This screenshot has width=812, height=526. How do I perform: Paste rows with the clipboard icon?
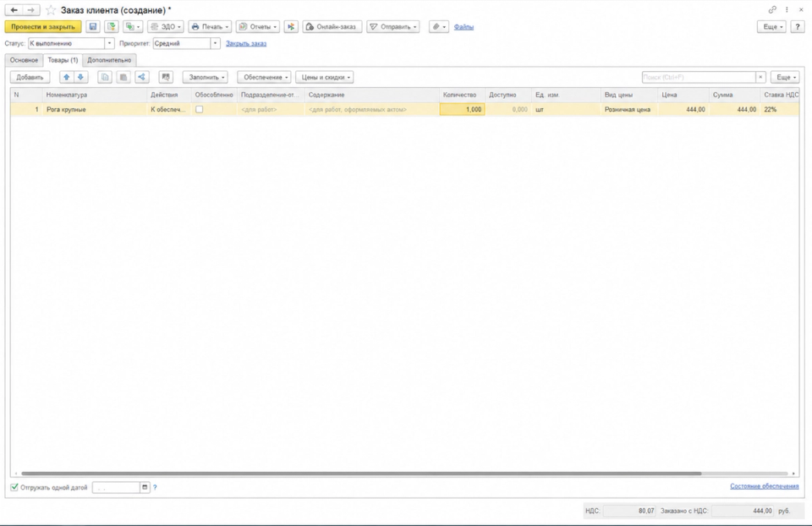[x=123, y=77]
